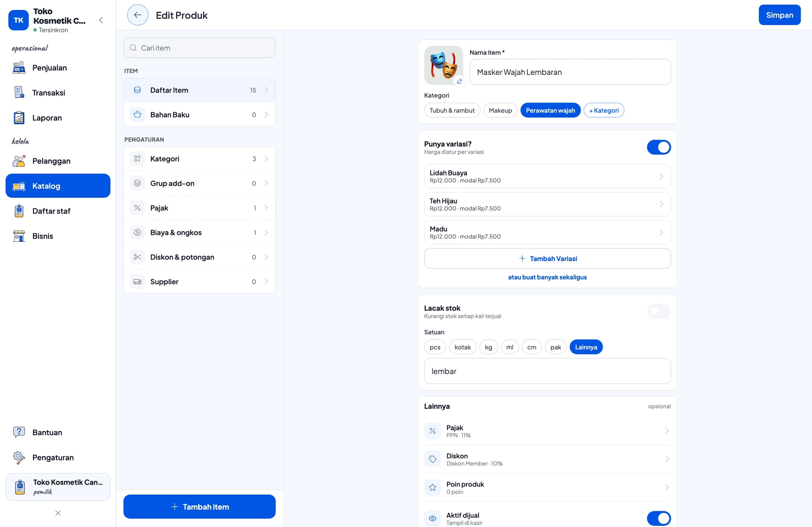
Task: Click the Katalog icon in sidebar
Action: click(19, 186)
